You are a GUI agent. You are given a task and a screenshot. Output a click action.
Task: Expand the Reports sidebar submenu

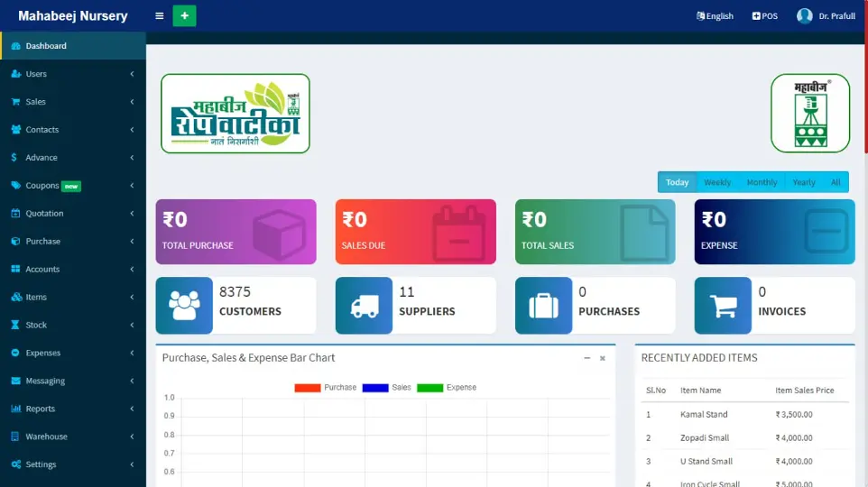coord(72,409)
